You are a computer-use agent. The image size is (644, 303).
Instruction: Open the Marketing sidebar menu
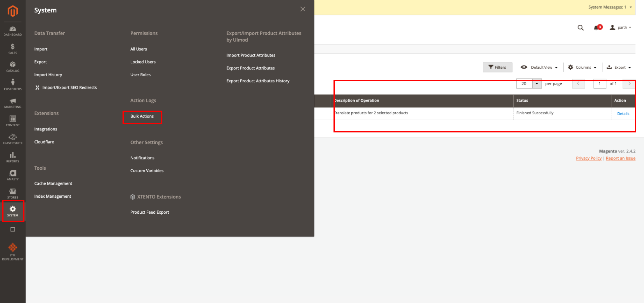(x=13, y=103)
